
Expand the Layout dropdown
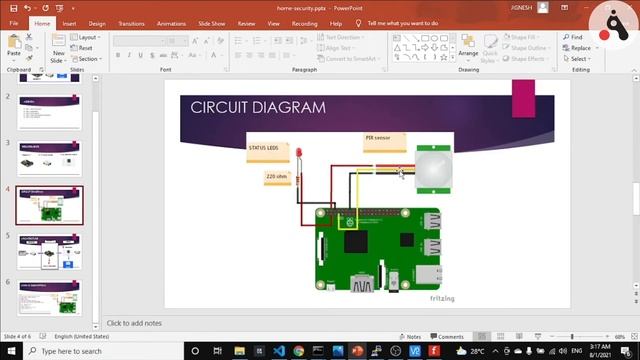(85, 37)
